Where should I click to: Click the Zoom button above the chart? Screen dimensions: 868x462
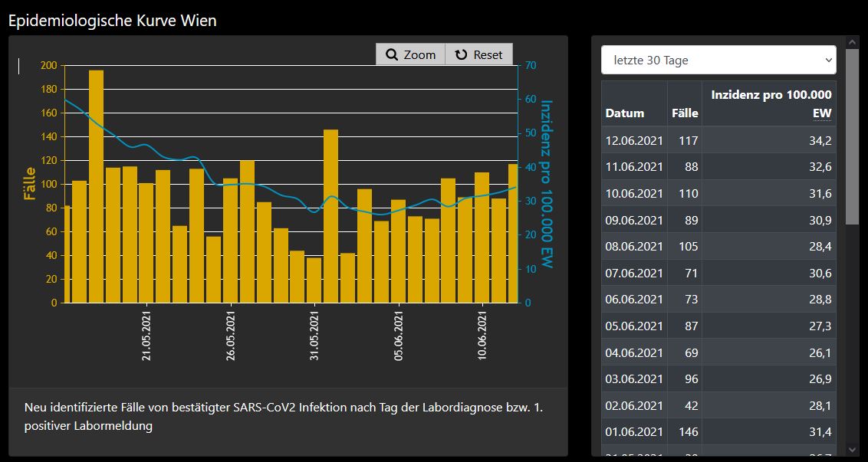coord(410,54)
